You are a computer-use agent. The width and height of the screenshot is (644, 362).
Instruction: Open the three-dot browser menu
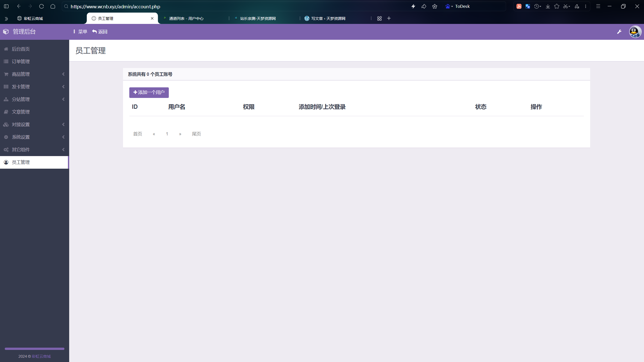pos(586,6)
